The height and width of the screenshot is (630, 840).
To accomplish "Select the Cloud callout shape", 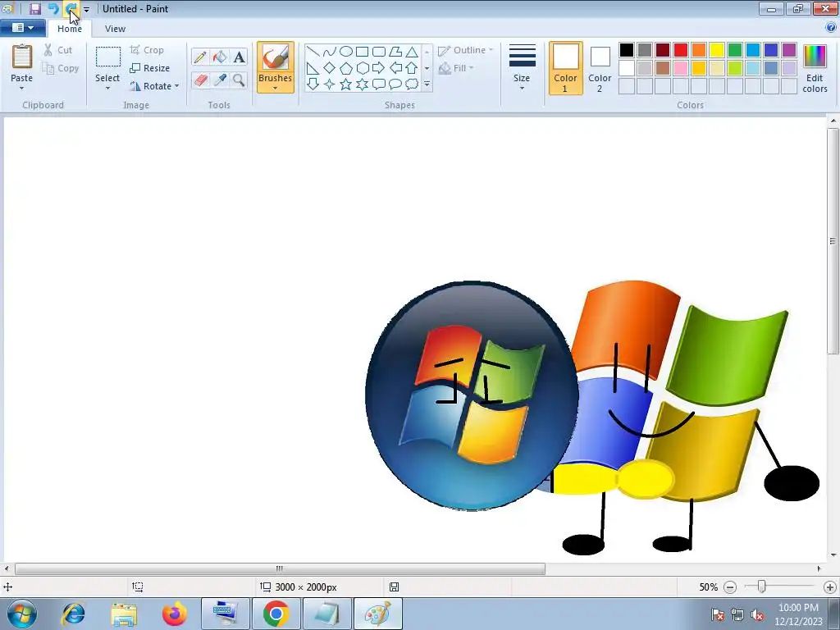I will 412,84.
